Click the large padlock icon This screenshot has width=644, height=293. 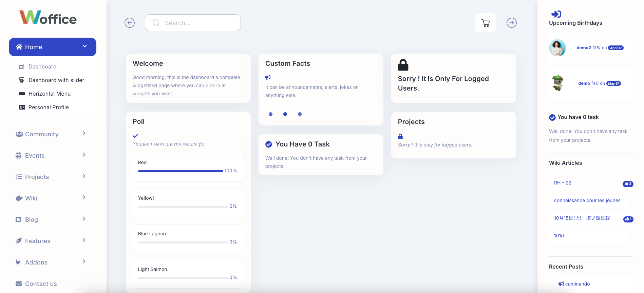[x=403, y=65]
